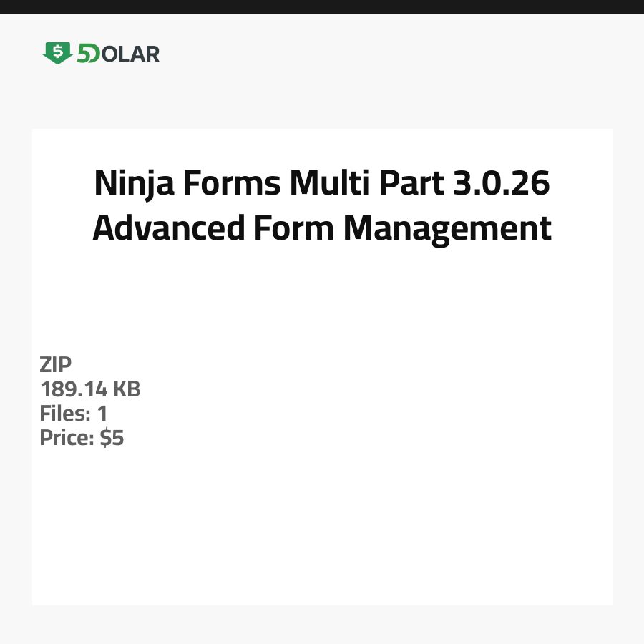Click the green 5D letters in logo
This screenshot has width=644, height=644.
point(88,54)
